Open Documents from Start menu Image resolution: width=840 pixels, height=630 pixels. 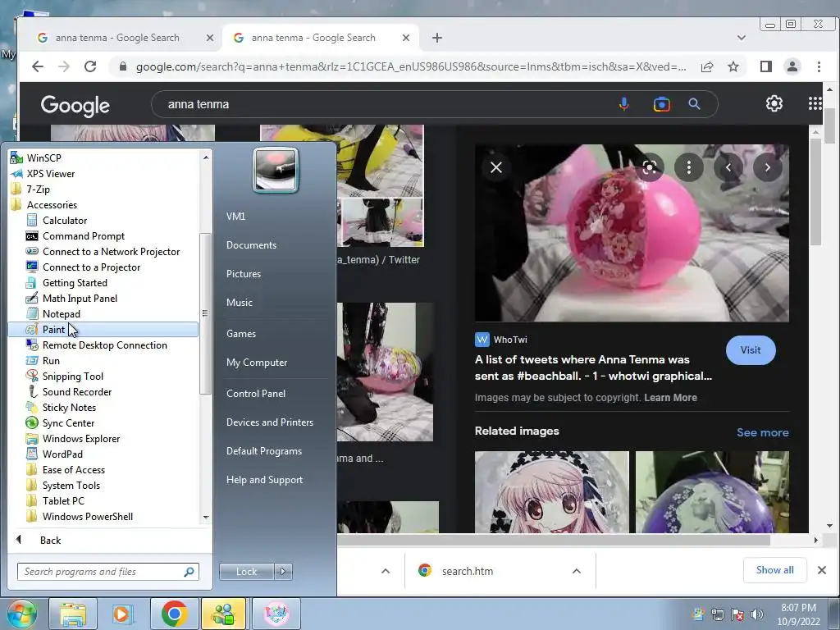(251, 244)
